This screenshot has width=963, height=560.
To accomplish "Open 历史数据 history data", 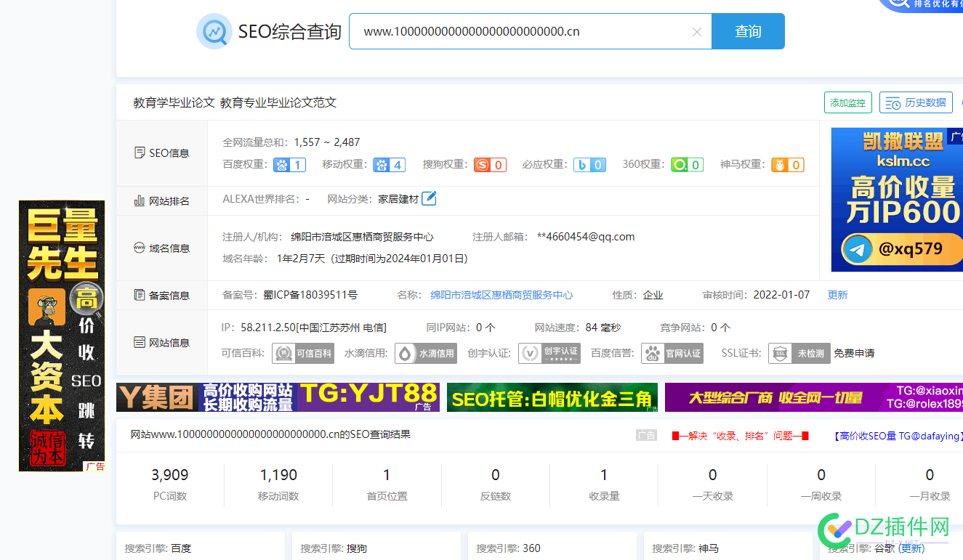I will 916,102.
